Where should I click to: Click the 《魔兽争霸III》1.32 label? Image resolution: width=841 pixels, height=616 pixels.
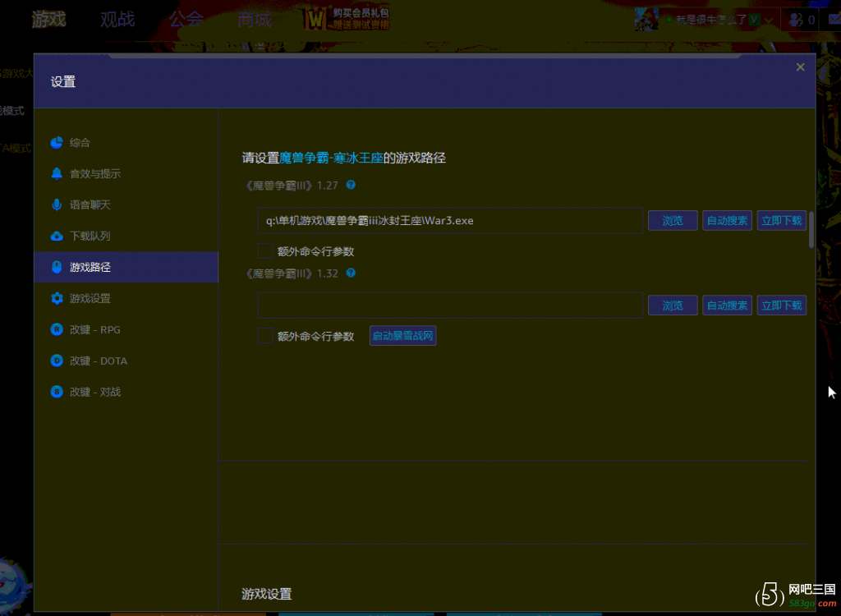(x=290, y=274)
